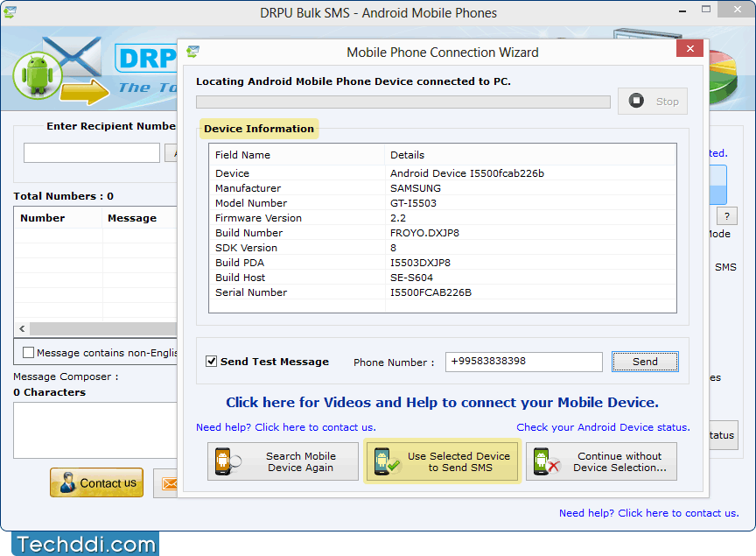Select the Android Device I5500fcab226b row

(442, 173)
